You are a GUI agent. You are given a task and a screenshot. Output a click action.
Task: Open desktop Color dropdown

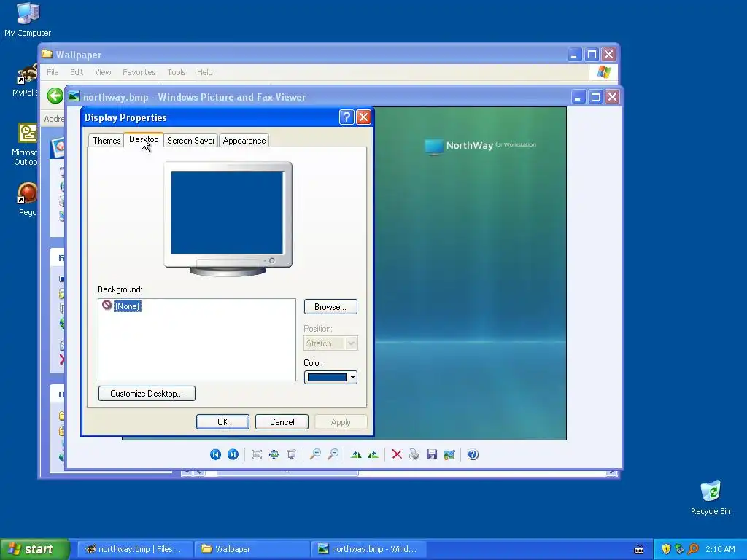330,377
